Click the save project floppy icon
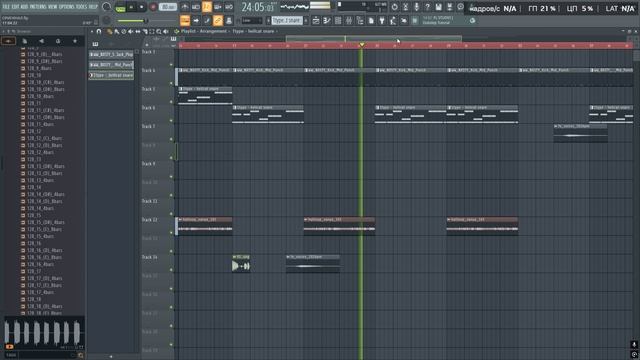640x360 pixels. tap(438, 7)
